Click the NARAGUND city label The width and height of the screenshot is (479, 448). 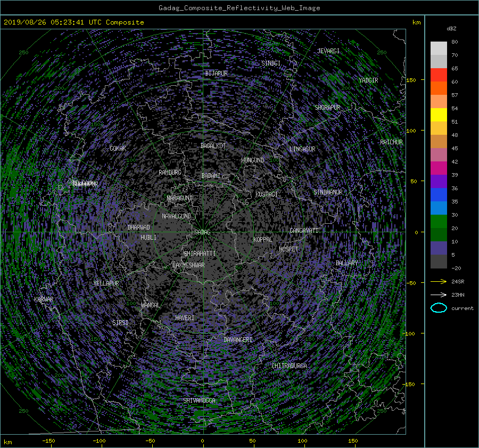click(180, 198)
